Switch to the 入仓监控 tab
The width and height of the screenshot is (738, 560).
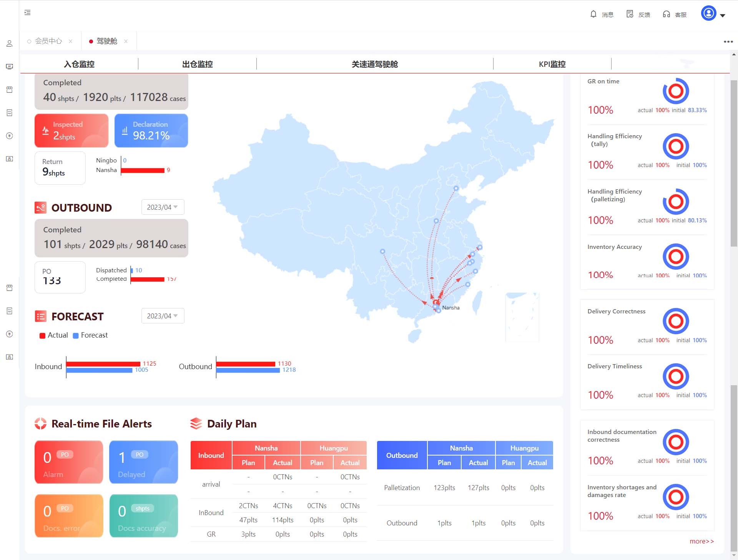[79, 64]
